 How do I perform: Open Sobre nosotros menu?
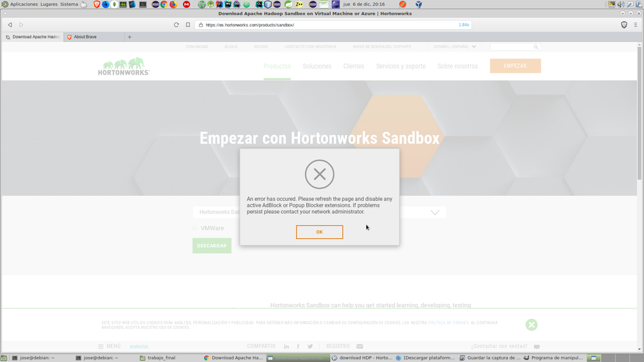(458, 66)
